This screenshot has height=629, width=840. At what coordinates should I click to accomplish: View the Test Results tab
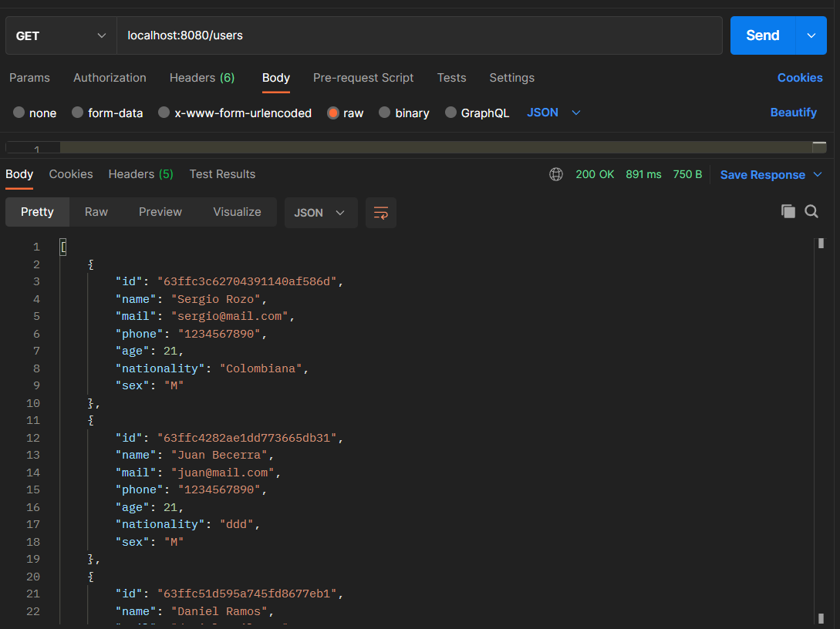tap(222, 174)
